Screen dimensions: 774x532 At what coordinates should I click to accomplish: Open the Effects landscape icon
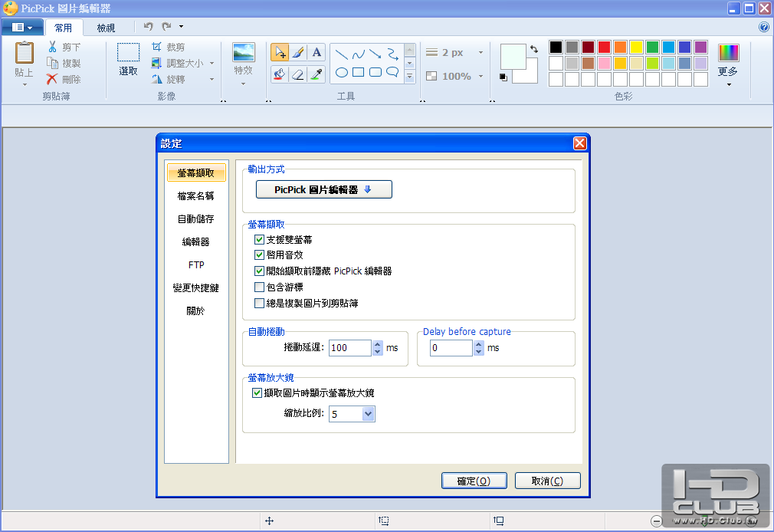(x=244, y=52)
